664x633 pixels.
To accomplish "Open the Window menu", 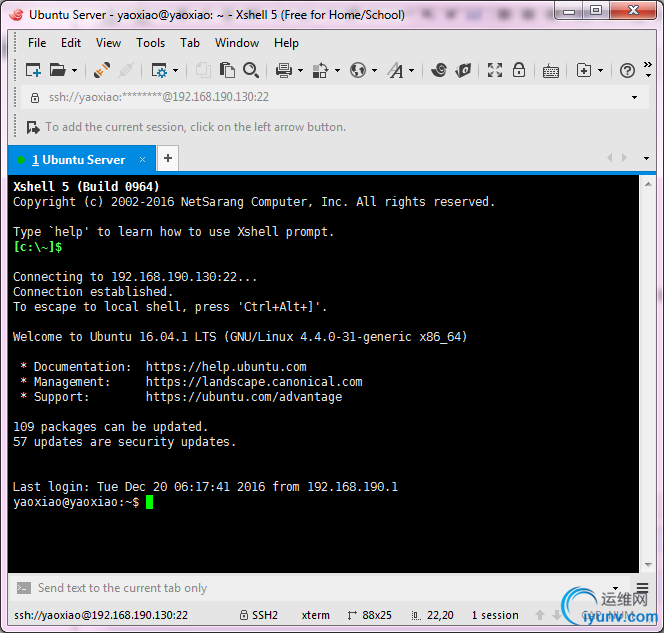I will pyautogui.click(x=237, y=43).
